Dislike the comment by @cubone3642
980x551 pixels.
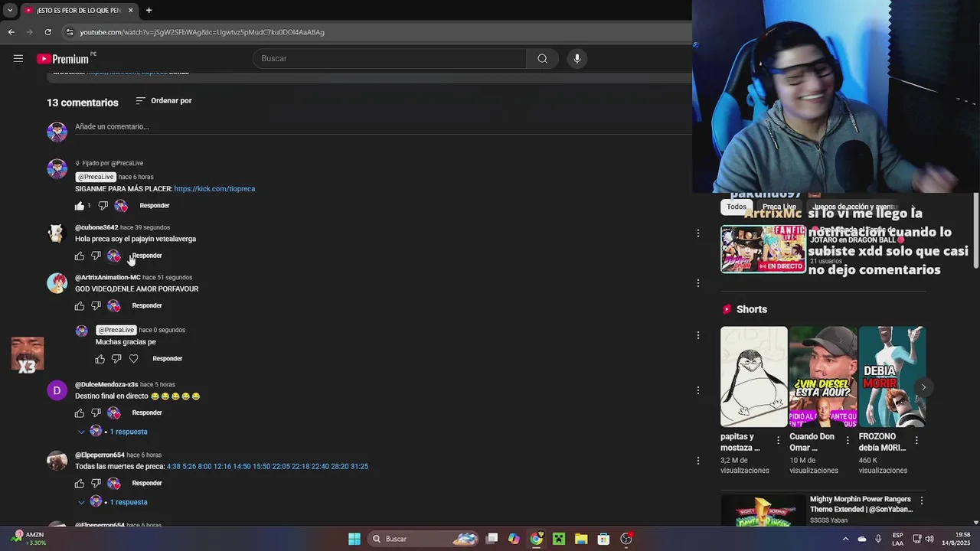point(96,256)
